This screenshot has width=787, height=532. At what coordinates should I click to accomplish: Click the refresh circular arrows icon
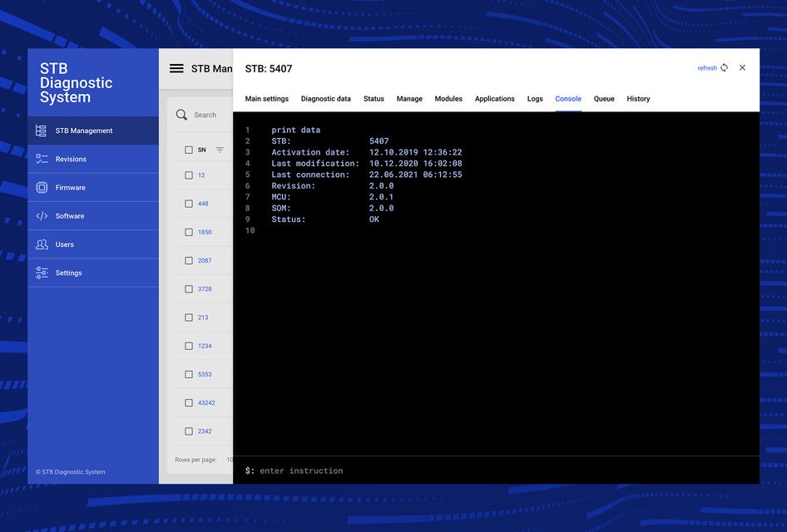click(x=725, y=68)
